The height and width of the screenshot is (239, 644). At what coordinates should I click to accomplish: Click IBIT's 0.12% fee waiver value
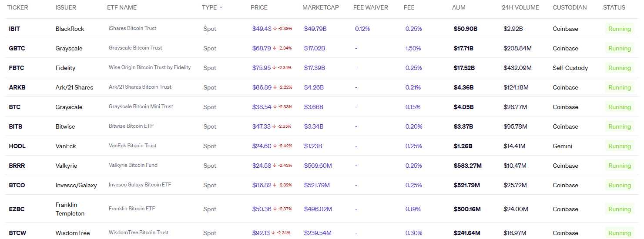pyautogui.click(x=362, y=29)
